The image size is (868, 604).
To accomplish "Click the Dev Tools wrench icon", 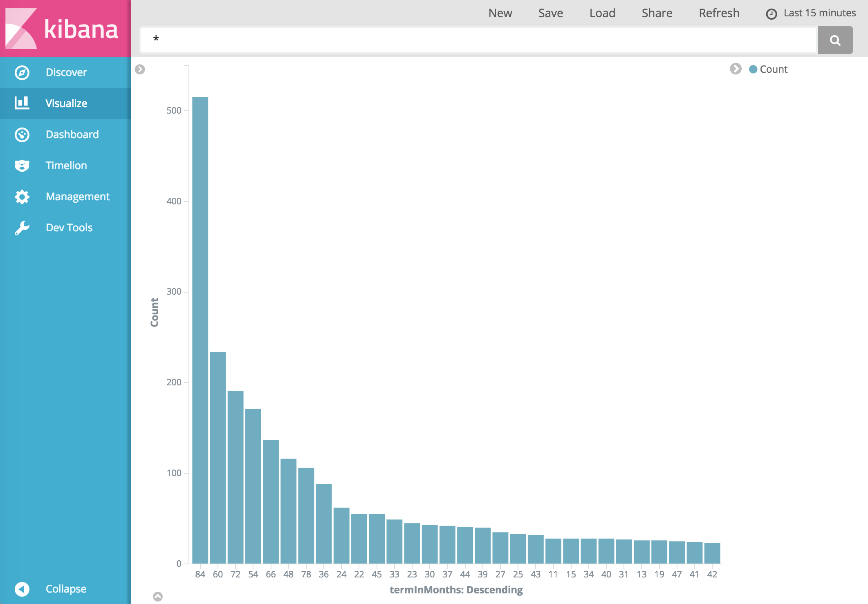I will pyautogui.click(x=22, y=228).
